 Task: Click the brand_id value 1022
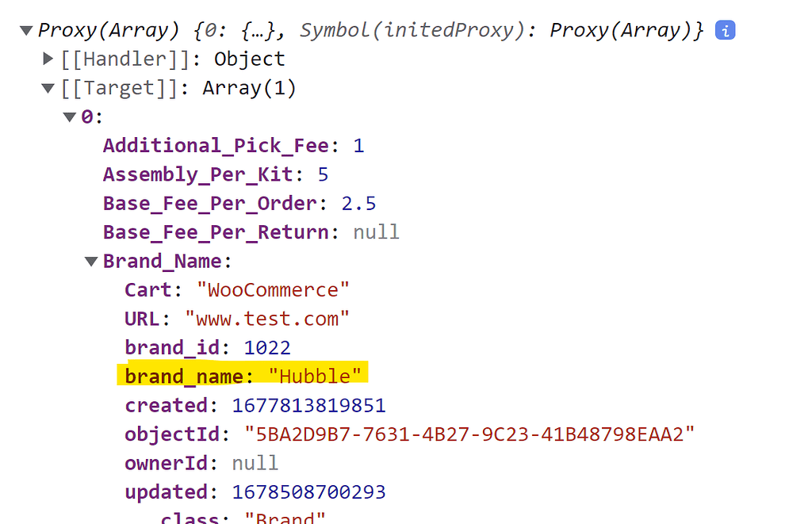tap(267, 347)
